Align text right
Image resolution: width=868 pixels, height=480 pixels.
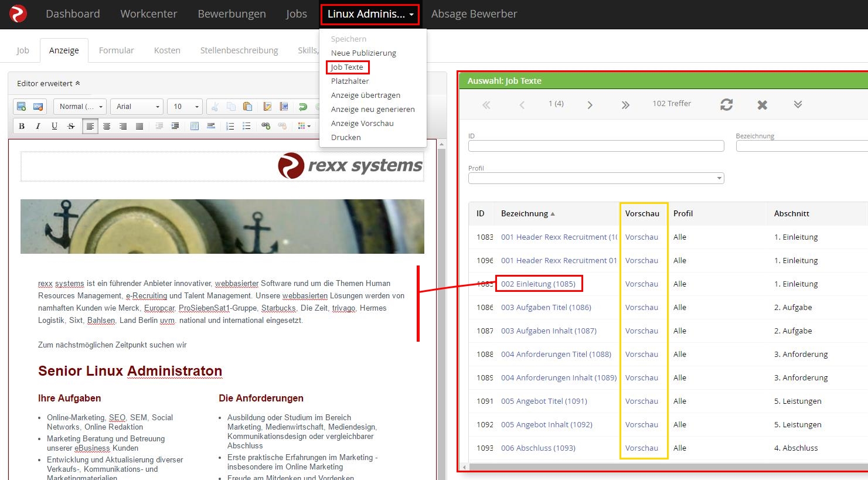[x=123, y=126]
